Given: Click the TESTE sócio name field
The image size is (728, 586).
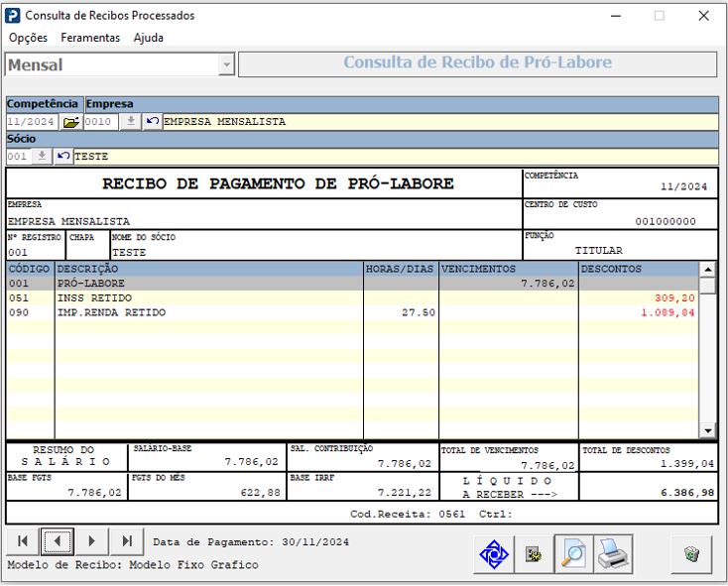Looking at the screenshot, I should point(396,157).
